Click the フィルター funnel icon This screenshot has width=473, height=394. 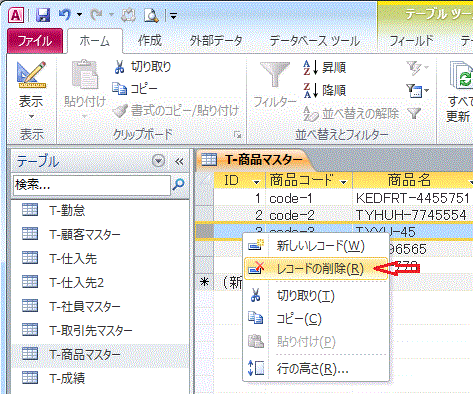coord(275,75)
